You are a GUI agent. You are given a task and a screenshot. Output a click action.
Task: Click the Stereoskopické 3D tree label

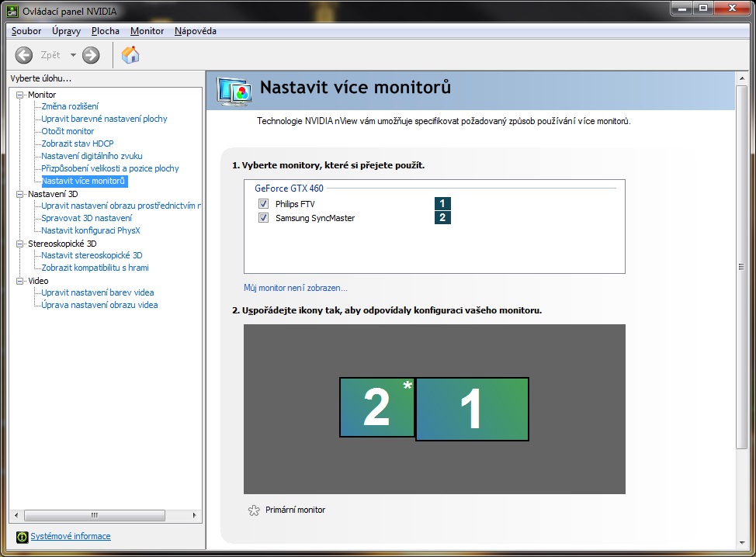tap(62, 244)
